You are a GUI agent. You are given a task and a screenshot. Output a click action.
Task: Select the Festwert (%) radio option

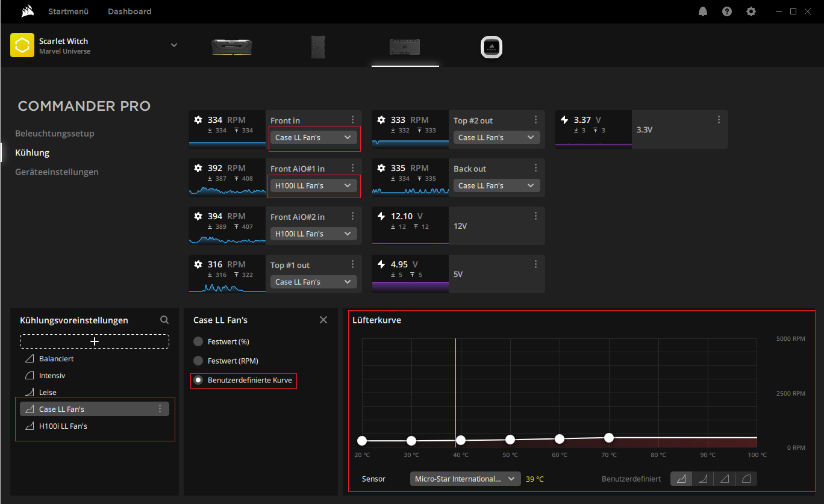(x=198, y=341)
